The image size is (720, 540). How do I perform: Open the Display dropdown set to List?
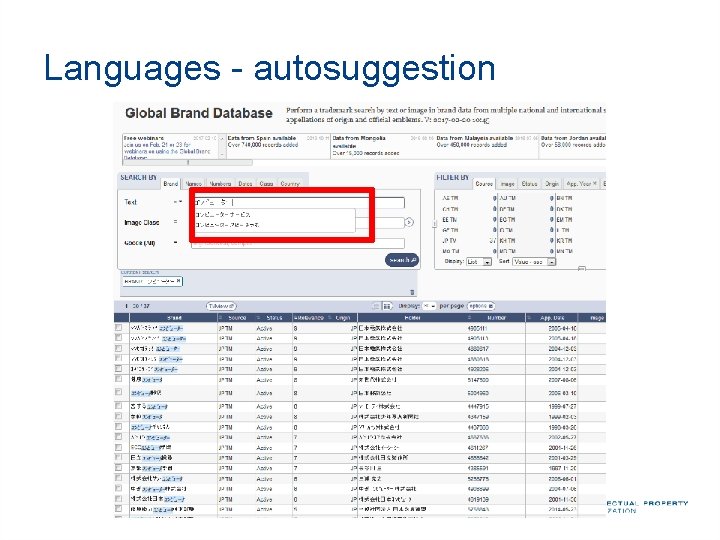479,262
